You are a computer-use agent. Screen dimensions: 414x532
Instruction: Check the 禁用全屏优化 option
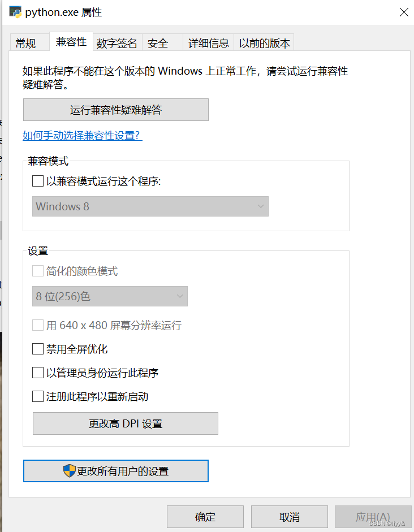38,349
